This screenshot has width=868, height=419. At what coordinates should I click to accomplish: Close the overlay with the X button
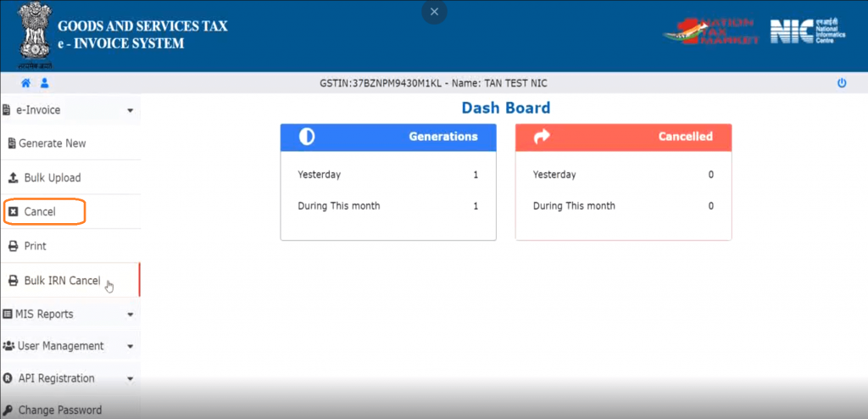tap(434, 12)
